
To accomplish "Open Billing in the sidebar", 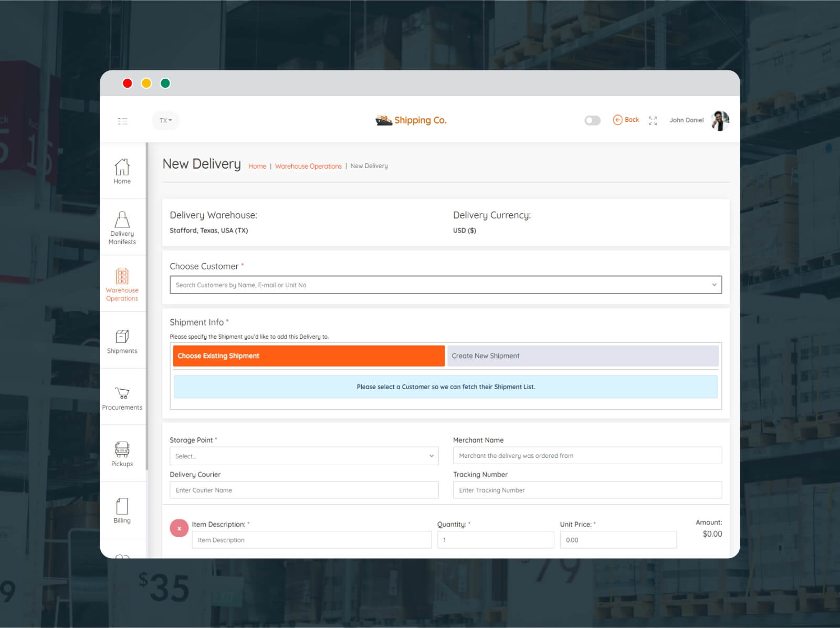I will tap(122, 511).
